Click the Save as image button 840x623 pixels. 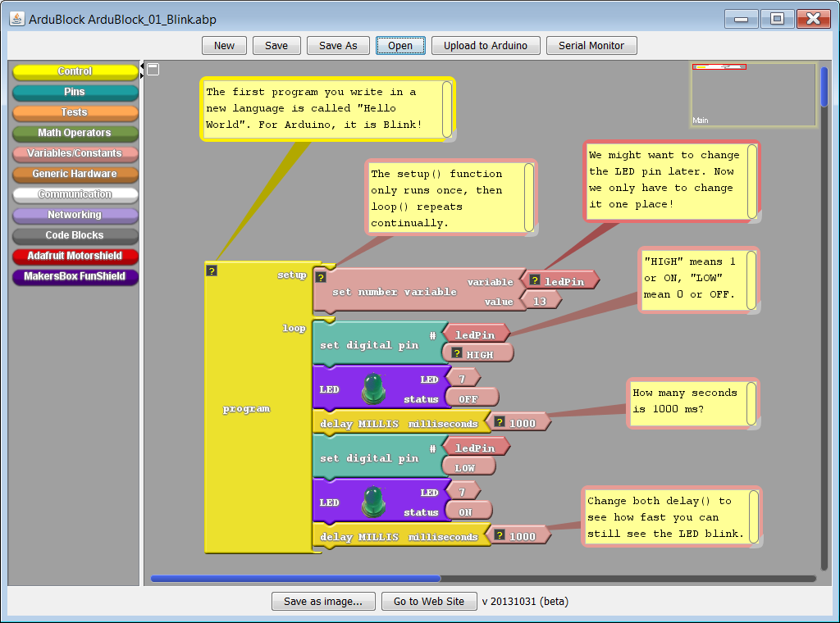[323, 601]
